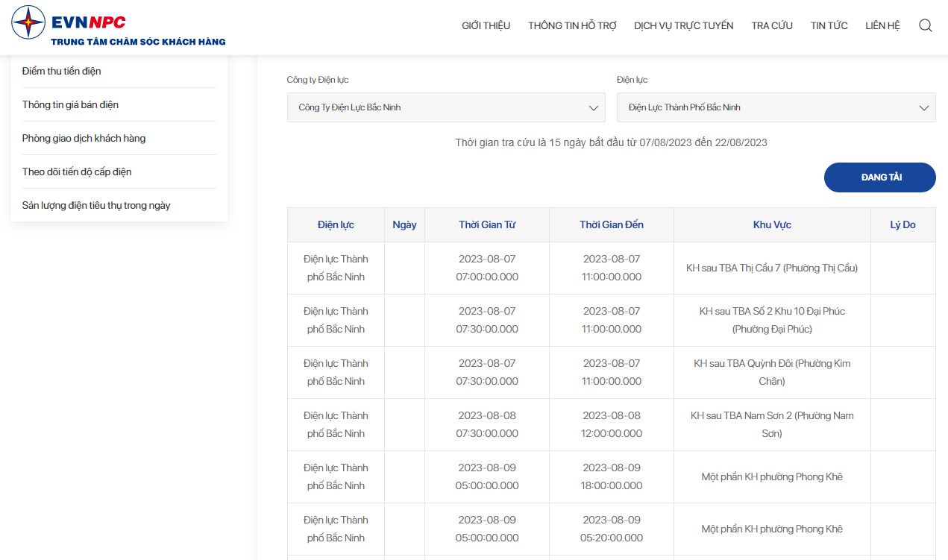Open the search magnifier icon
This screenshot has height=560, width=948.
[925, 25]
